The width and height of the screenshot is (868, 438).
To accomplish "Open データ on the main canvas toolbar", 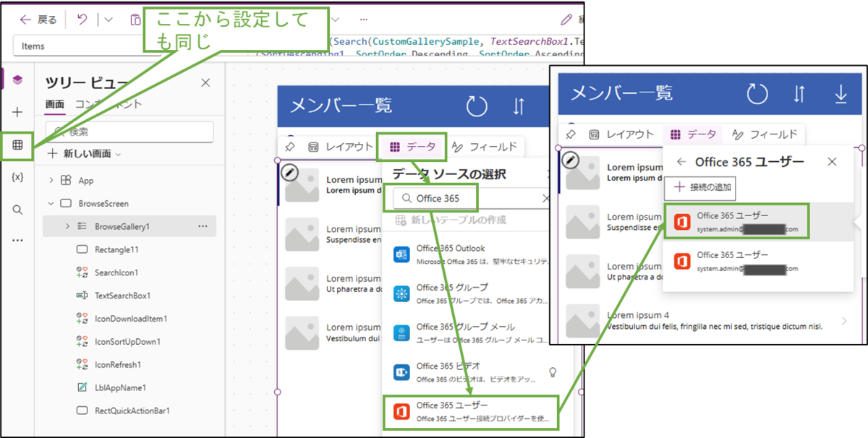I will click(414, 147).
